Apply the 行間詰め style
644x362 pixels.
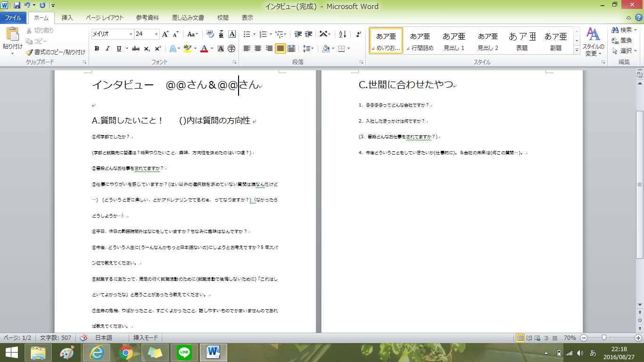coord(420,41)
